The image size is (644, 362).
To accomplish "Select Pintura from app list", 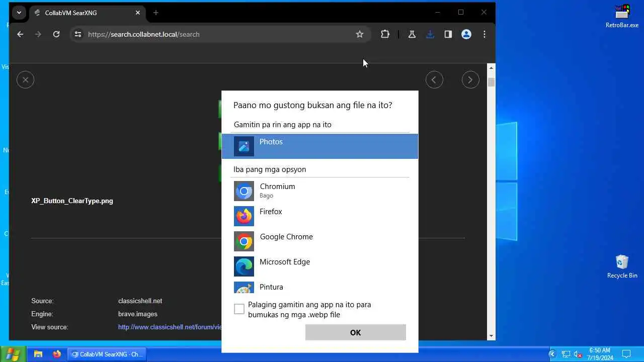I will tap(319, 287).
